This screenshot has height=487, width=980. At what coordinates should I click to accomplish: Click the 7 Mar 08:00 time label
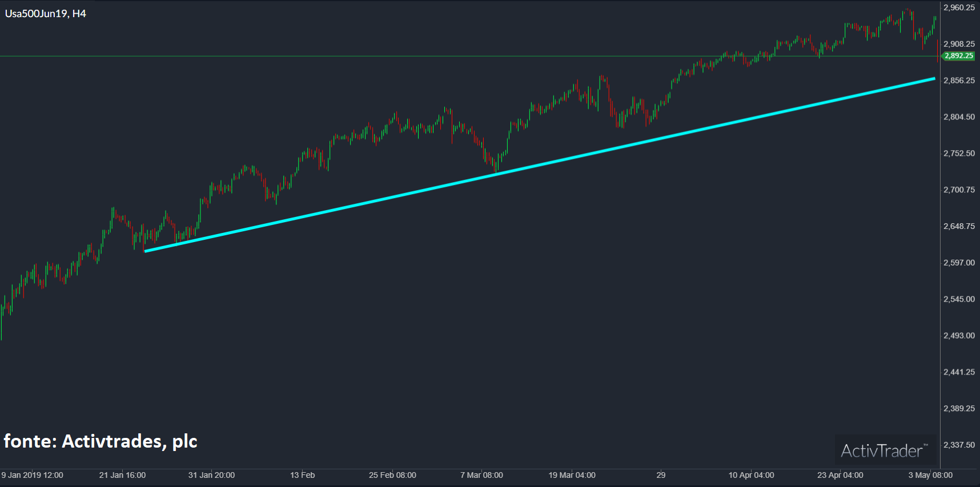(x=481, y=475)
